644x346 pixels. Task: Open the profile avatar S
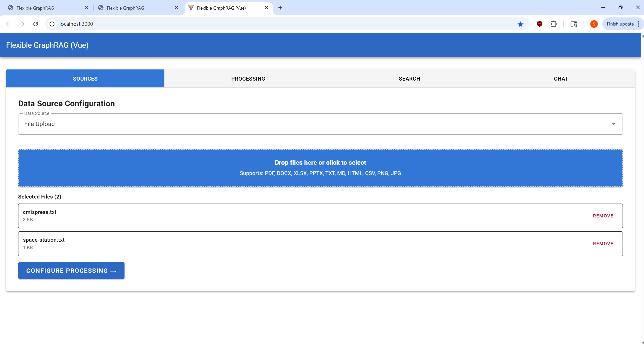[x=594, y=24]
